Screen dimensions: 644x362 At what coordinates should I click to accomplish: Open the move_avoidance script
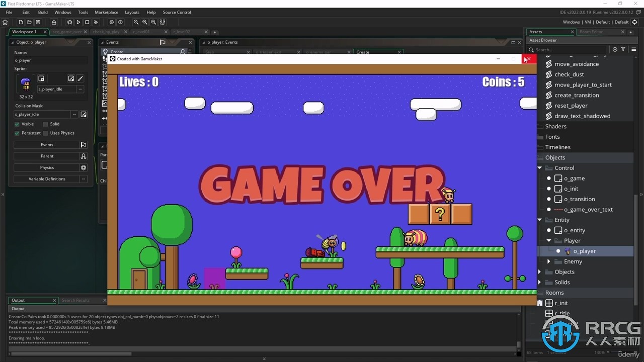click(576, 64)
